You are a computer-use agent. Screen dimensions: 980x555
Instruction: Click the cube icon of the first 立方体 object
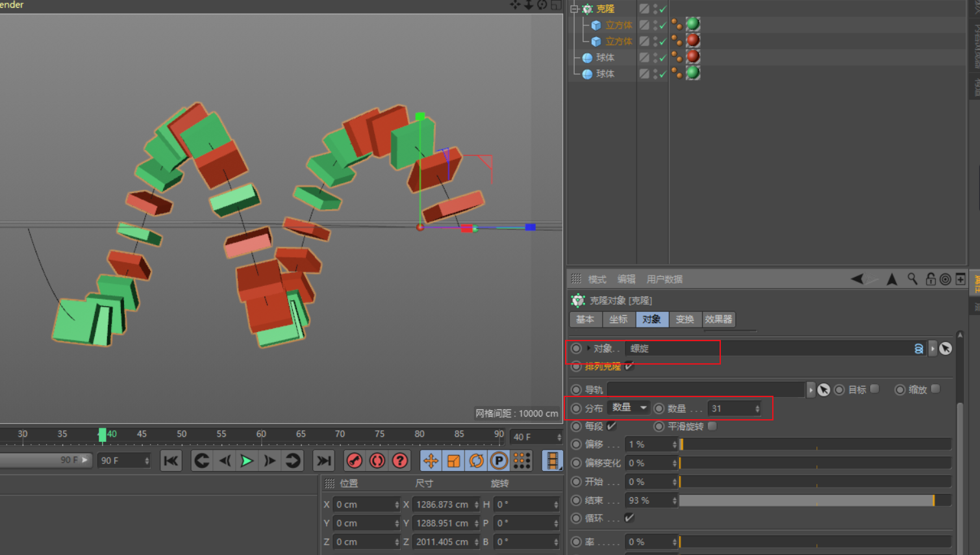pyautogui.click(x=596, y=25)
